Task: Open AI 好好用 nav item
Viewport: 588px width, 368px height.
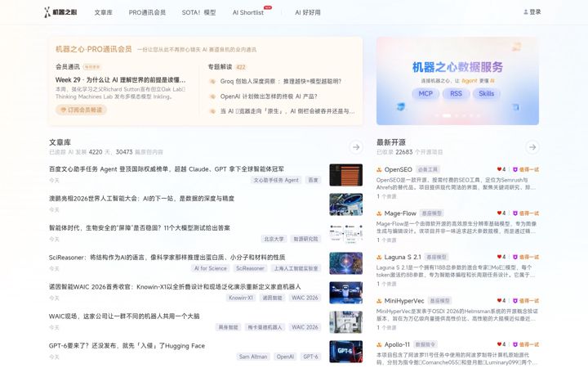Action: click(x=308, y=12)
